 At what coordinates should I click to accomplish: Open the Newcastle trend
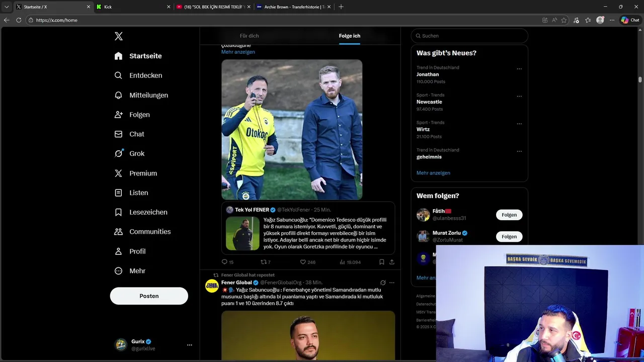(x=429, y=102)
